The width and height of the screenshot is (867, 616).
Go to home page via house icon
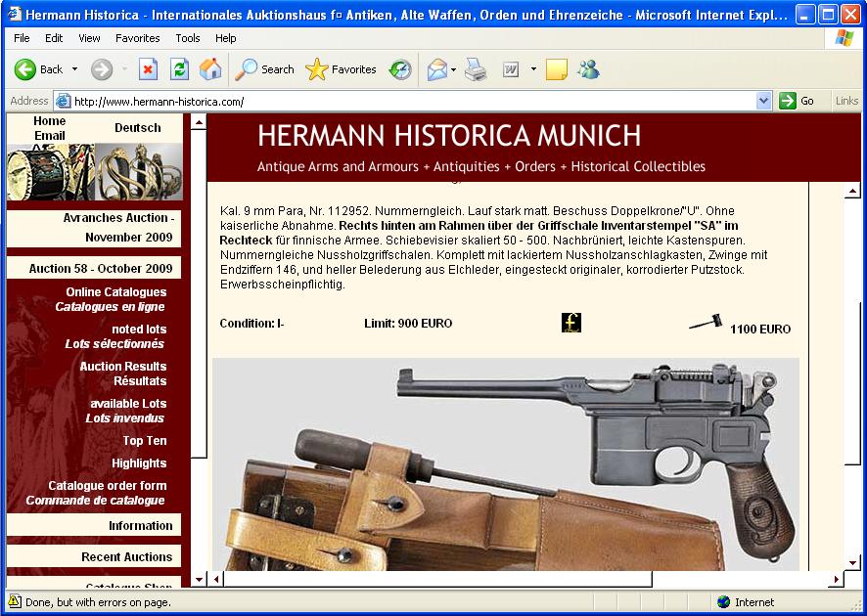(x=210, y=69)
